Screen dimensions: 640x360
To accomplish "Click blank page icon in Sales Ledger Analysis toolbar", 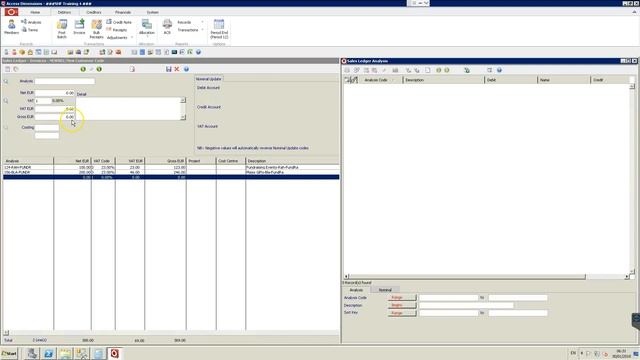I will click(x=427, y=70).
